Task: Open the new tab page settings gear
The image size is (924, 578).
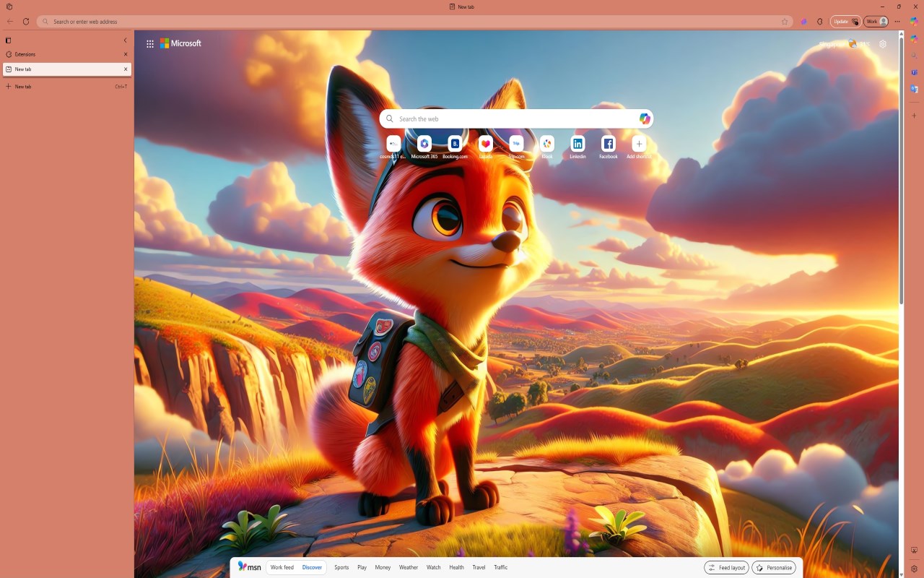Action: [883, 44]
